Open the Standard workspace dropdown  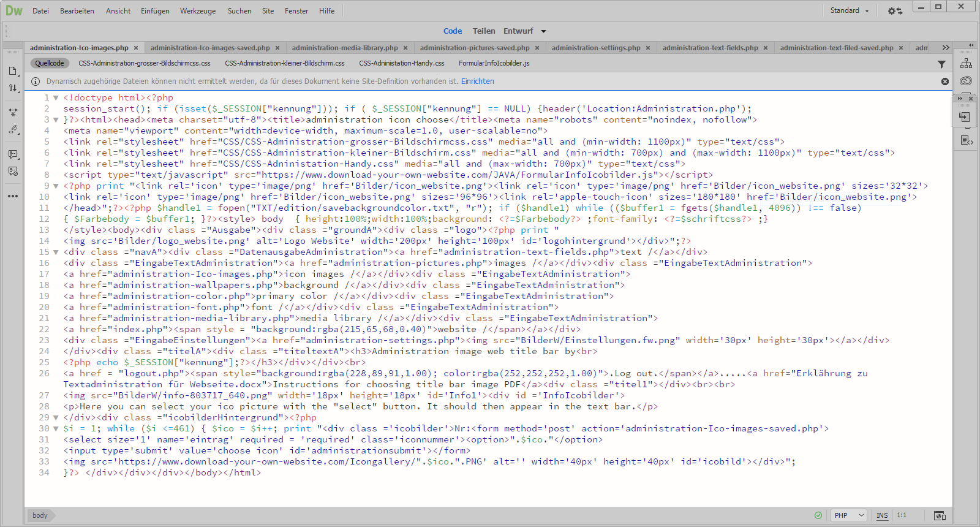850,10
